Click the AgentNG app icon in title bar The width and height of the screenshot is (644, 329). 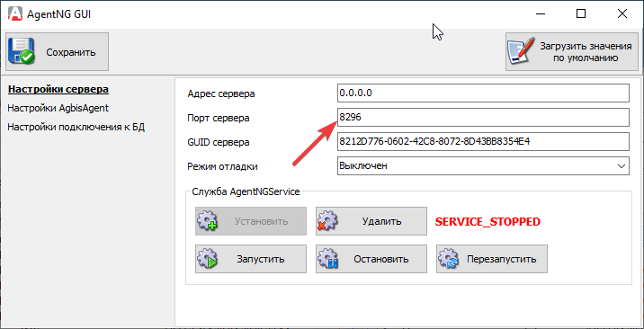coord(14,14)
